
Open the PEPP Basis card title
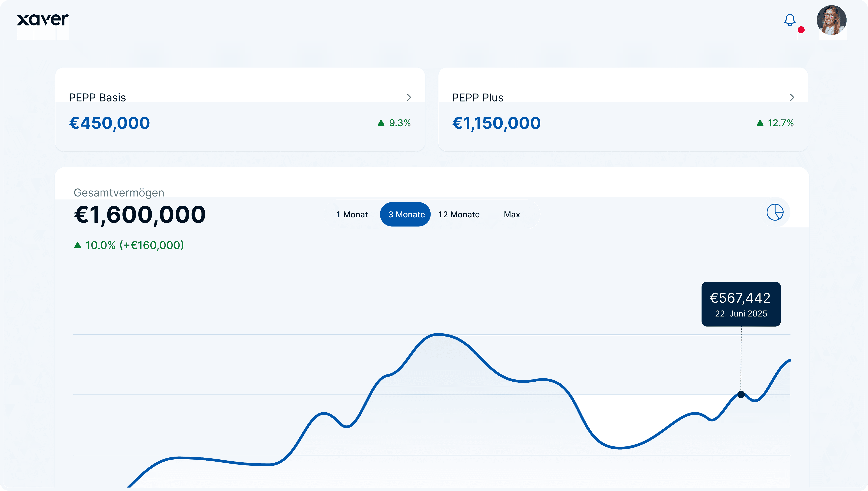pos(97,98)
